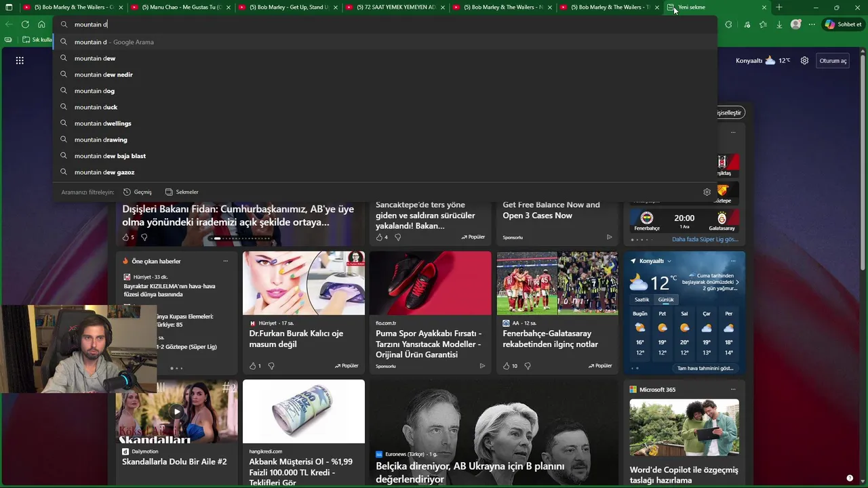Viewport: 868px width, 488px height.
Task: Switch weather to Saatlik view
Action: coord(642,300)
